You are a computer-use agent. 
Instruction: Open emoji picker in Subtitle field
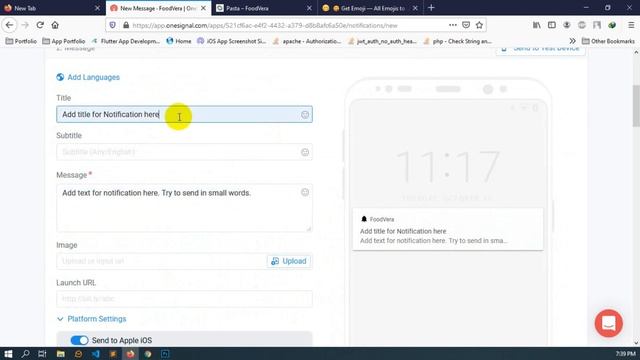[305, 152]
